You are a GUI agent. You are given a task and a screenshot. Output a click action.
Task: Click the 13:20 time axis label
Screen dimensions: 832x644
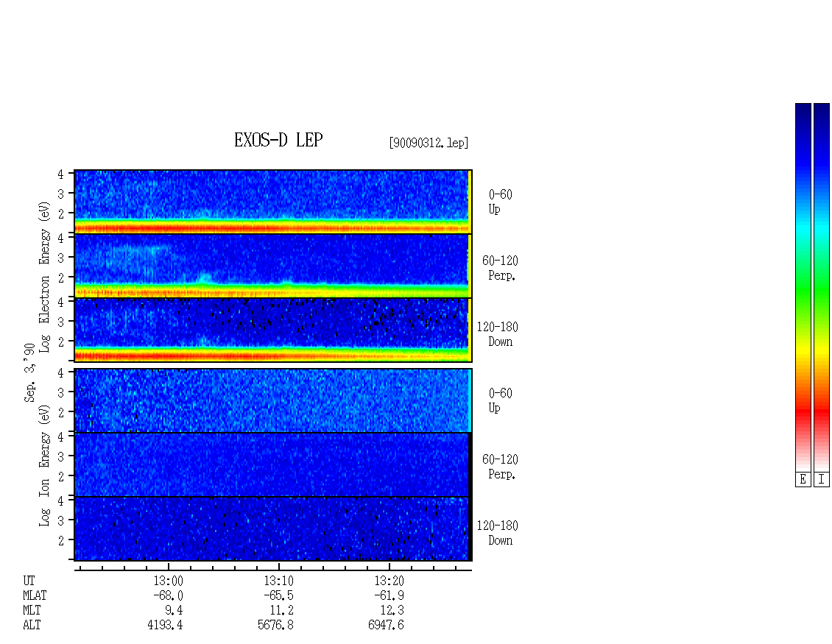tap(389, 581)
